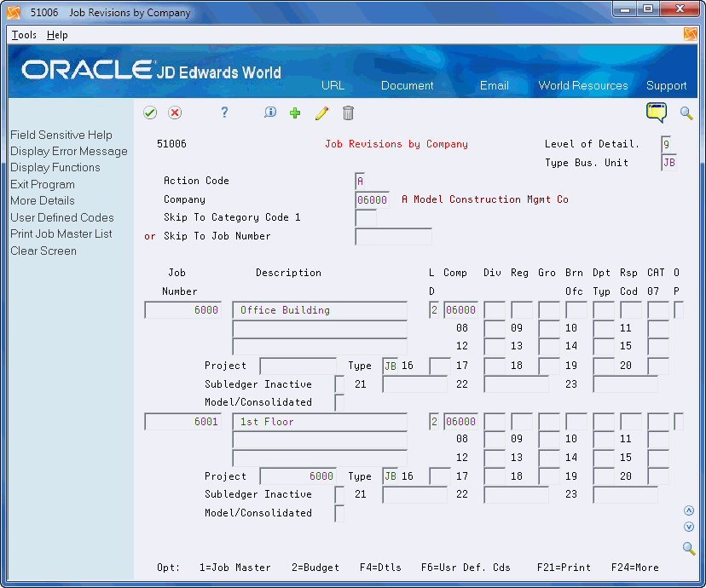Select Print Job Master List in sidebar
The height and width of the screenshot is (588, 706).
[x=61, y=234]
